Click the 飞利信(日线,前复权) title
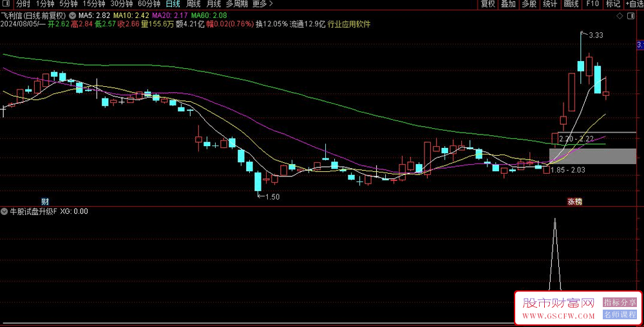 (33, 15)
